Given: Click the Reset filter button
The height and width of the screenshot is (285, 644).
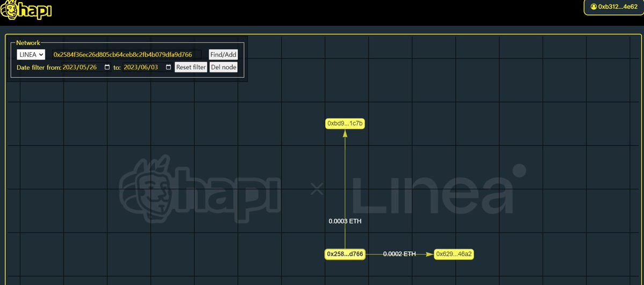Looking at the screenshot, I should point(191,67).
